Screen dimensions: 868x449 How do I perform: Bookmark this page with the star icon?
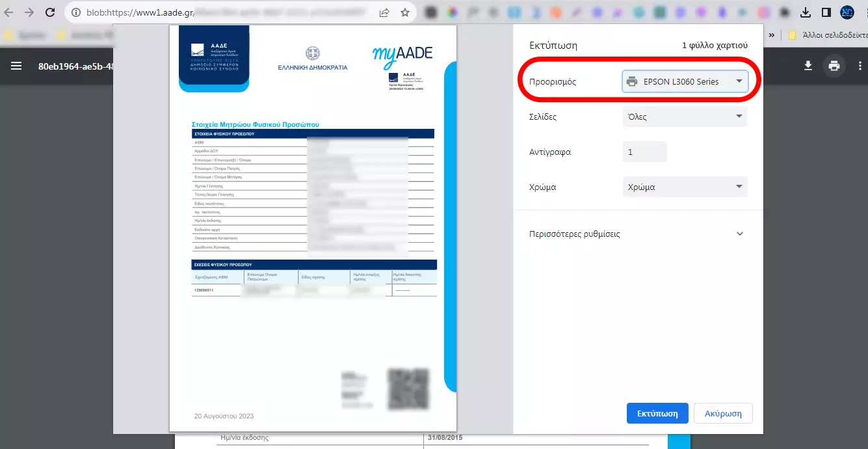pyautogui.click(x=404, y=12)
